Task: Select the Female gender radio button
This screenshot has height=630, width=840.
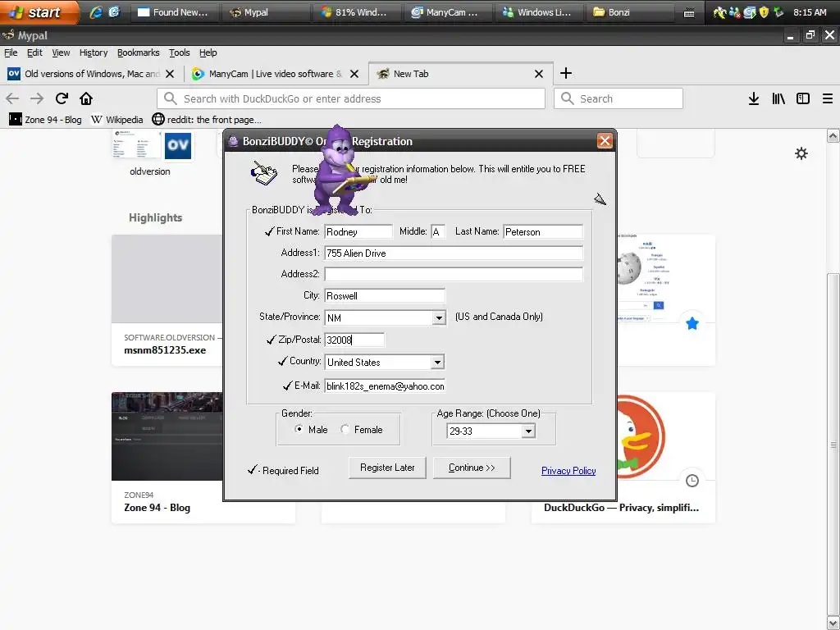Action: (x=345, y=429)
